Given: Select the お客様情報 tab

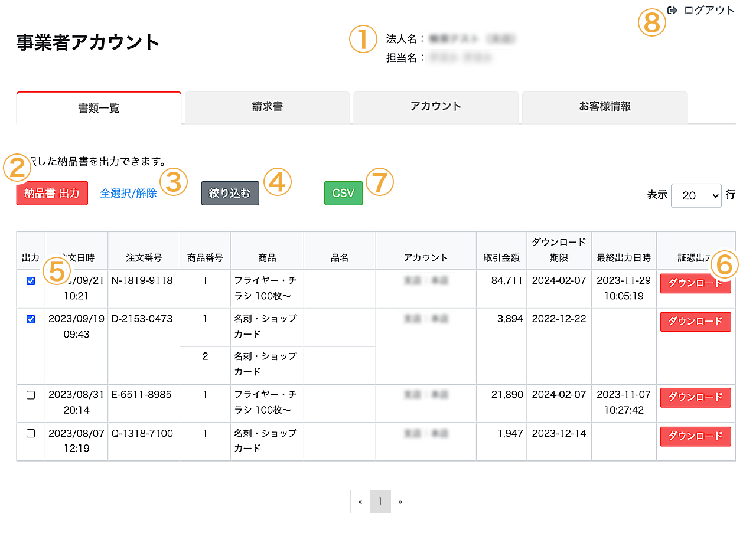Looking at the screenshot, I should click(x=604, y=107).
